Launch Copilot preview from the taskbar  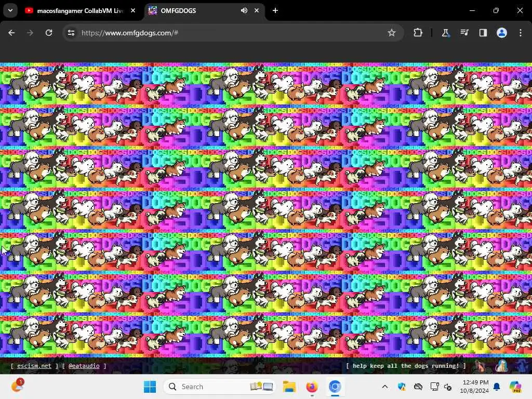tap(516, 387)
